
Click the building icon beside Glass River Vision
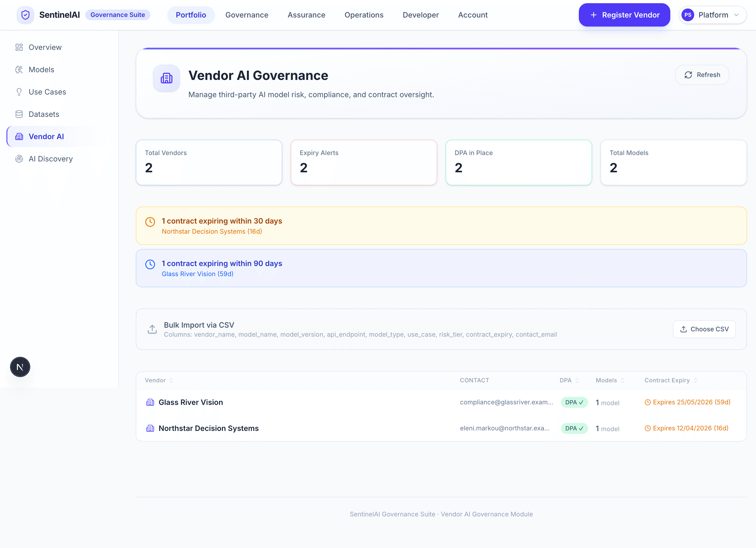coord(150,402)
